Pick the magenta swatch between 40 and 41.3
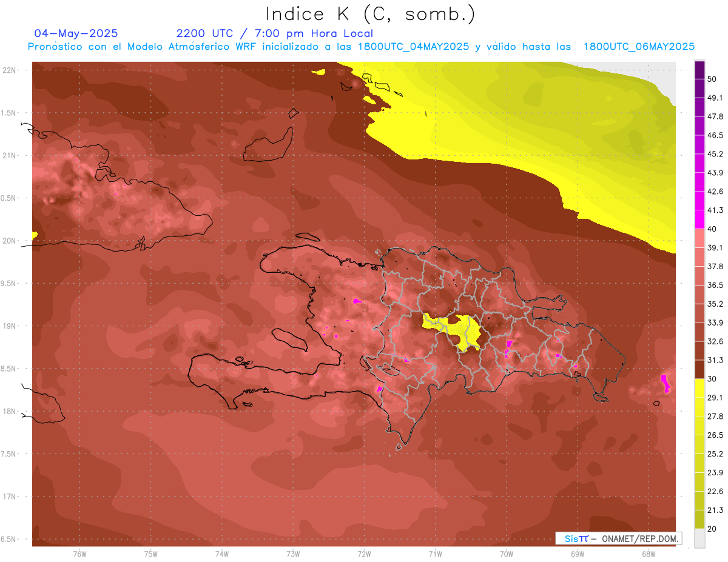Image resolution: width=728 pixels, height=562 pixels. coord(699,219)
